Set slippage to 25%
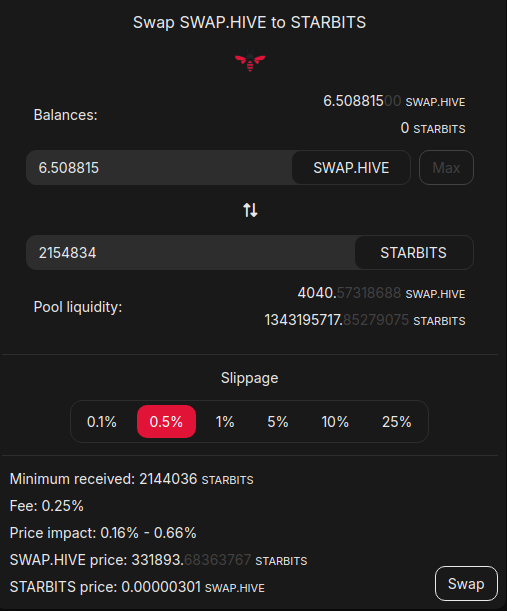The width and height of the screenshot is (507, 611). (x=396, y=422)
